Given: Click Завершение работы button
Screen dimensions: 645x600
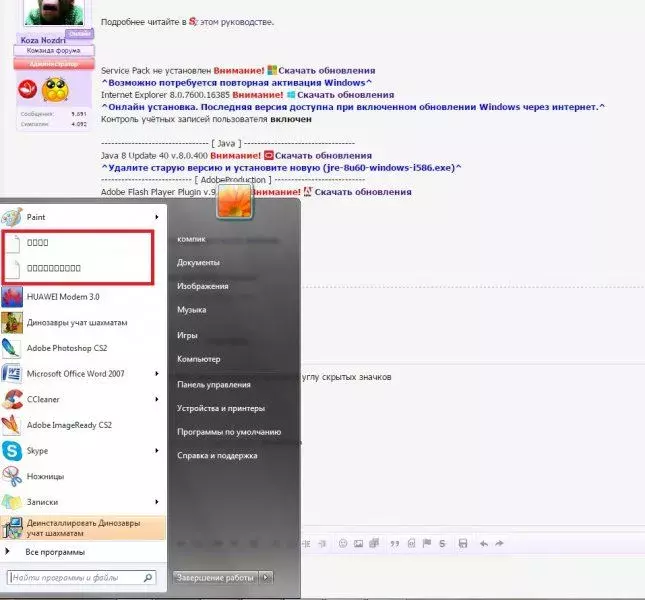Looking at the screenshot, I should [215, 578].
